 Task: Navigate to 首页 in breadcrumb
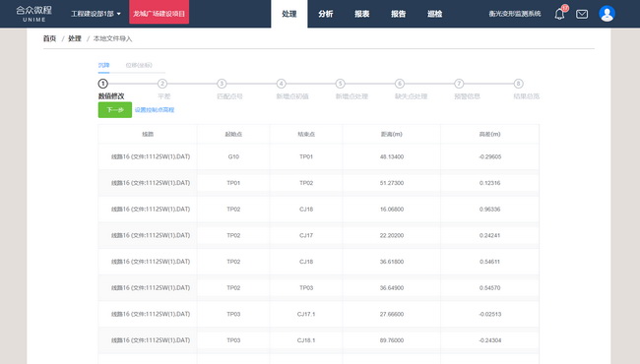pyautogui.click(x=49, y=38)
